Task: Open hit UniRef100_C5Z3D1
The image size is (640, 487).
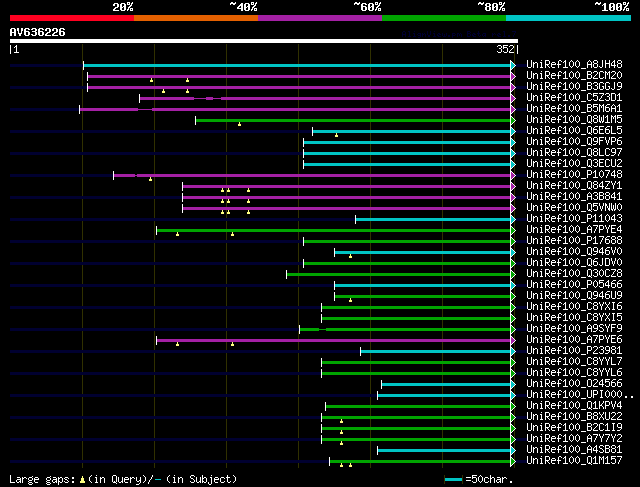Action: 574,98
